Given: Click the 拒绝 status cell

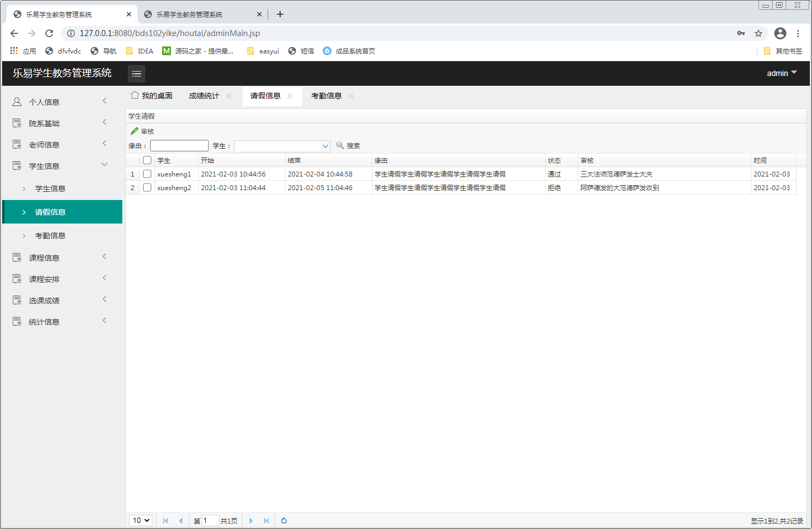Looking at the screenshot, I should (x=562, y=187).
